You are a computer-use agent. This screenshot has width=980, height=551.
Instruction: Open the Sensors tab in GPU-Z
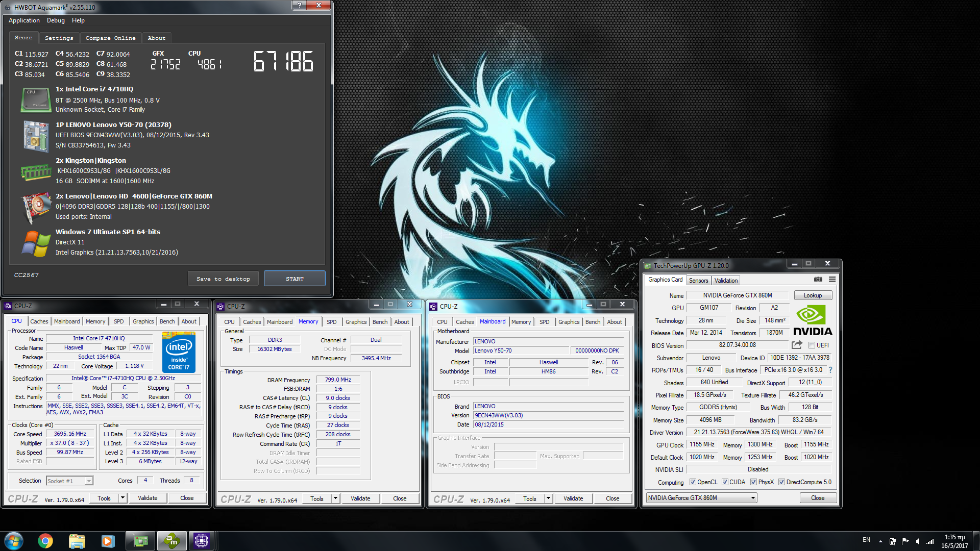(x=698, y=281)
